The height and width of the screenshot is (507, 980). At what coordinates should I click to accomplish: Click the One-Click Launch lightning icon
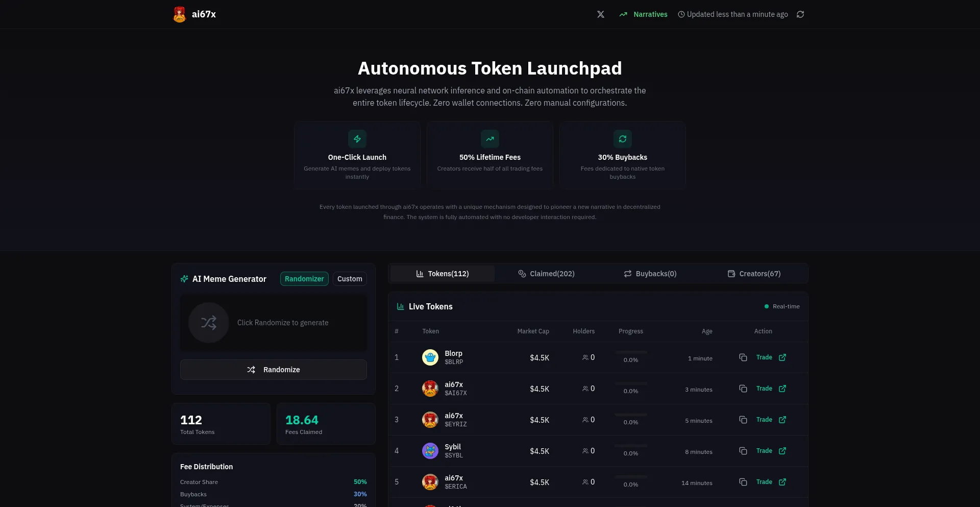(x=357, y=139)
